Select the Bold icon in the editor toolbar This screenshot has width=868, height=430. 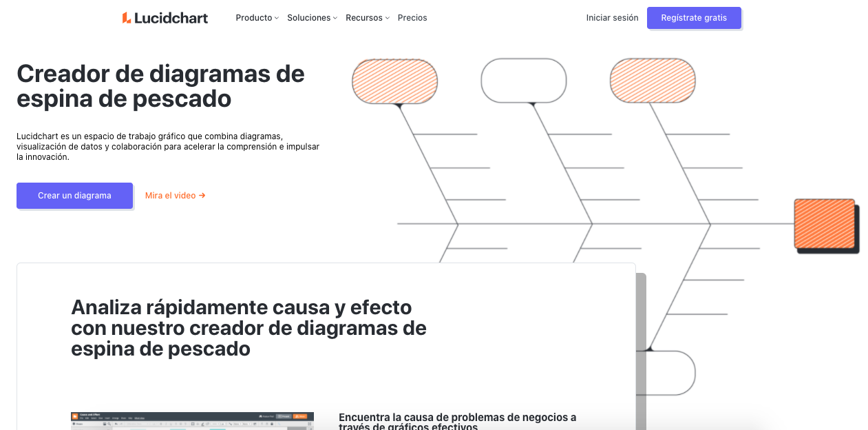coord(160,424)
